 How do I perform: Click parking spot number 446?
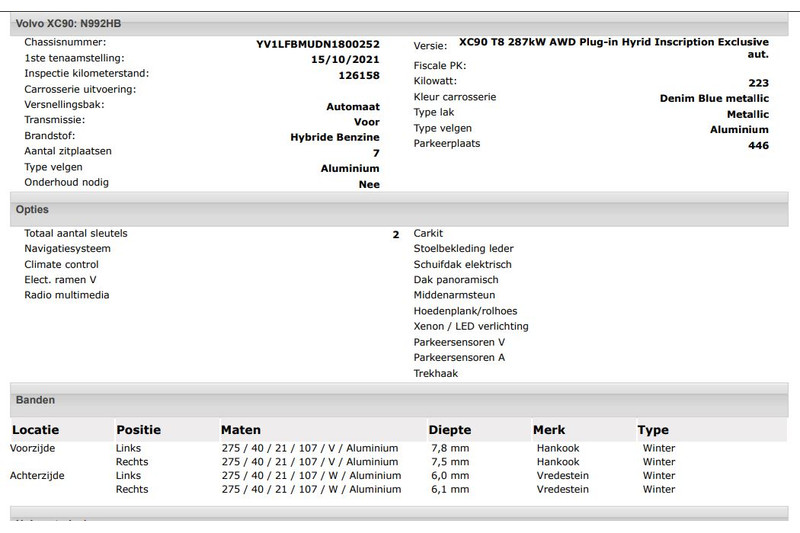[758, 145]
